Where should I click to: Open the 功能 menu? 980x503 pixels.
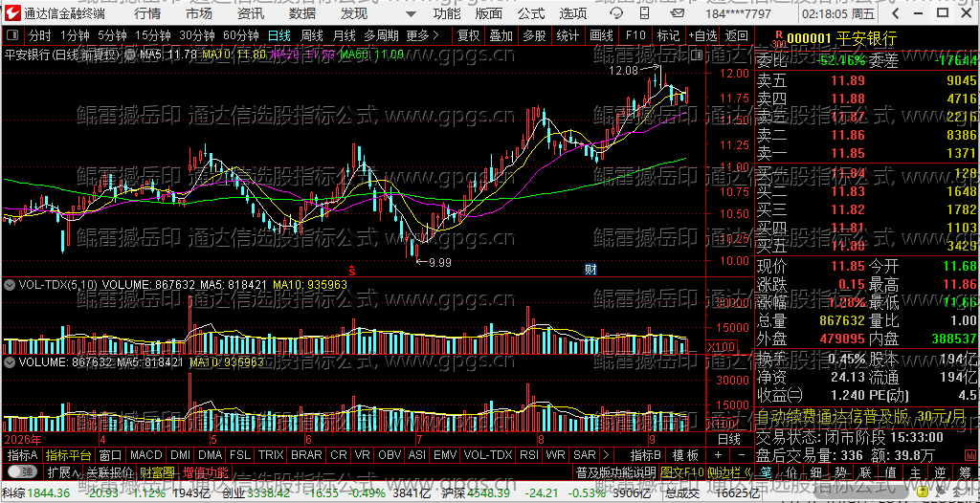(447, 13)
